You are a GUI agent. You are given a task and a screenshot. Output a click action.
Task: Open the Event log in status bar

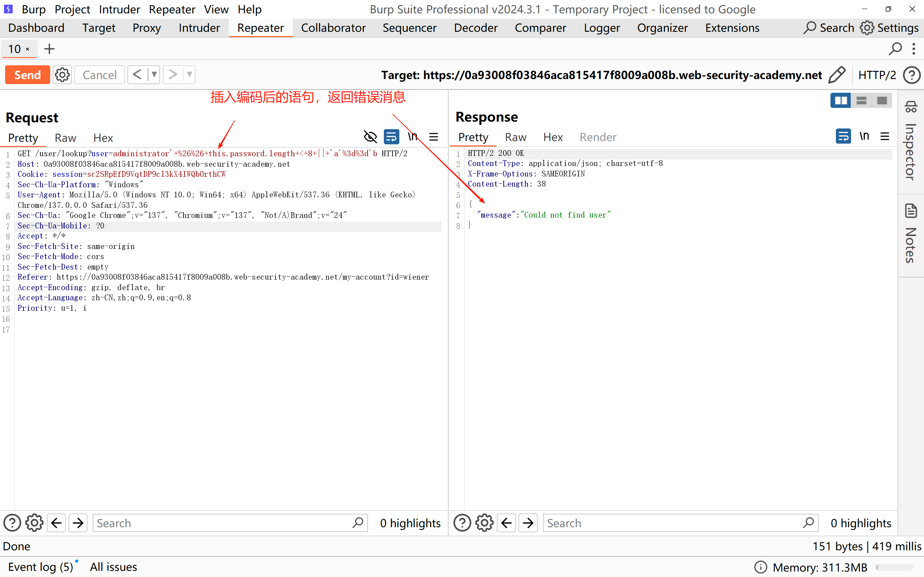pos(40,567)
